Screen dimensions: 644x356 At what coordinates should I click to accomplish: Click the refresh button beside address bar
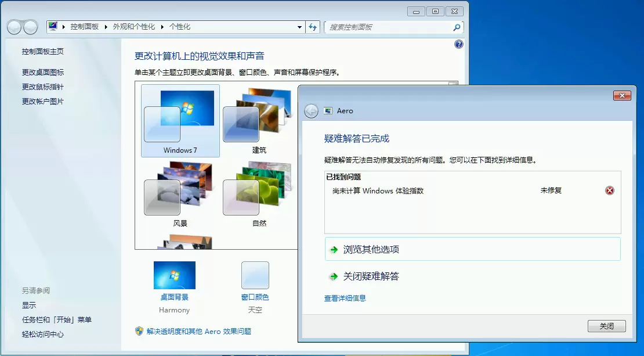tap(313, 27)
